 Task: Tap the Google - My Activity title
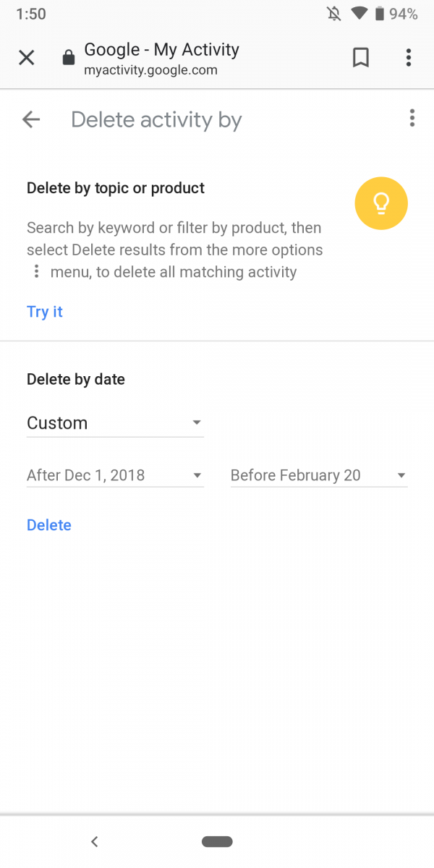point(161,50)
